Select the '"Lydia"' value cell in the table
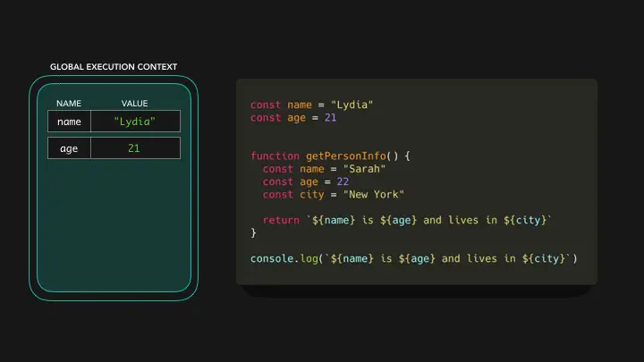The image size is (644, 362). [x=135, y=122]
